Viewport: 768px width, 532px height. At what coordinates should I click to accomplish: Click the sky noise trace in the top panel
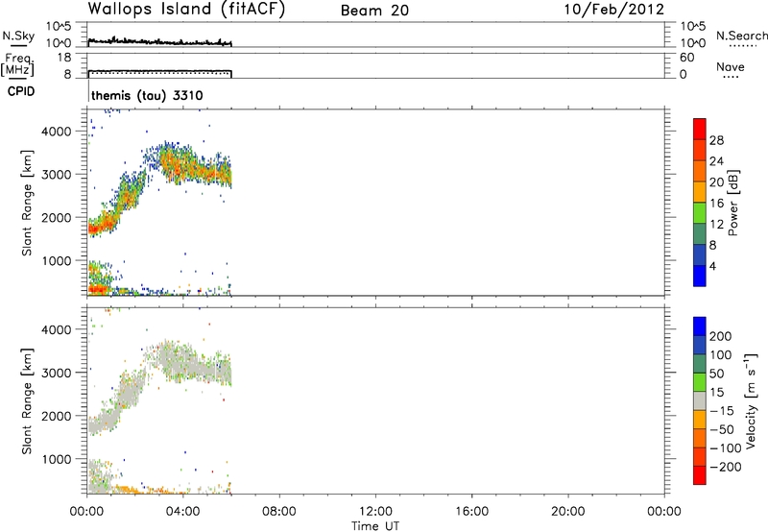tap(159, 42)
